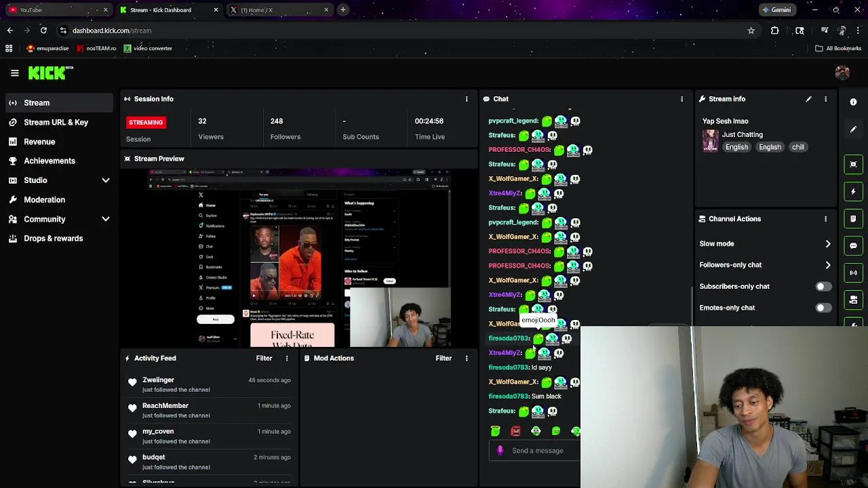Enable Subscribers-only chat toggle
Image resolution: width=868 pixels, height=488 pixels.
click(x=823, y=286)
